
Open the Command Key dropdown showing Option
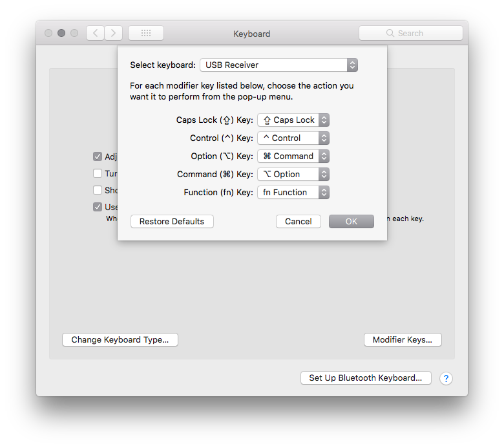293,175
